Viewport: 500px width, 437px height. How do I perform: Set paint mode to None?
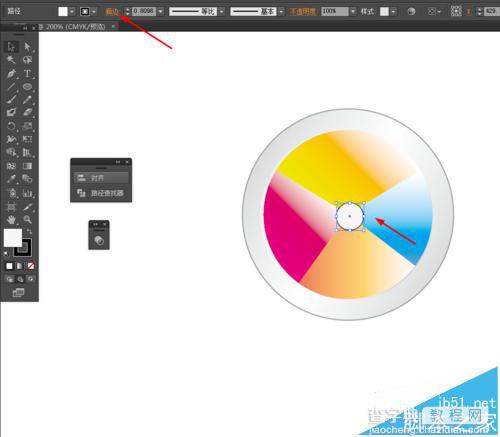pos(31,266)
